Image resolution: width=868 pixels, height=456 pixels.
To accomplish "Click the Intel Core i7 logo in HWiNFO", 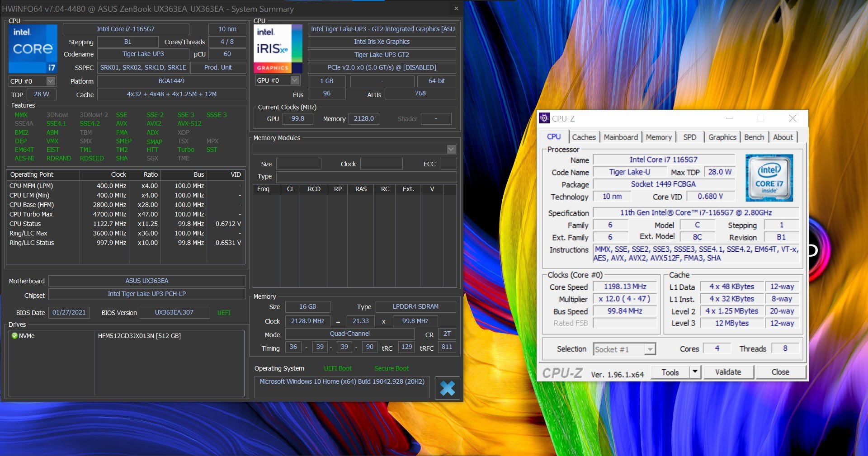I will coord(33,49).
